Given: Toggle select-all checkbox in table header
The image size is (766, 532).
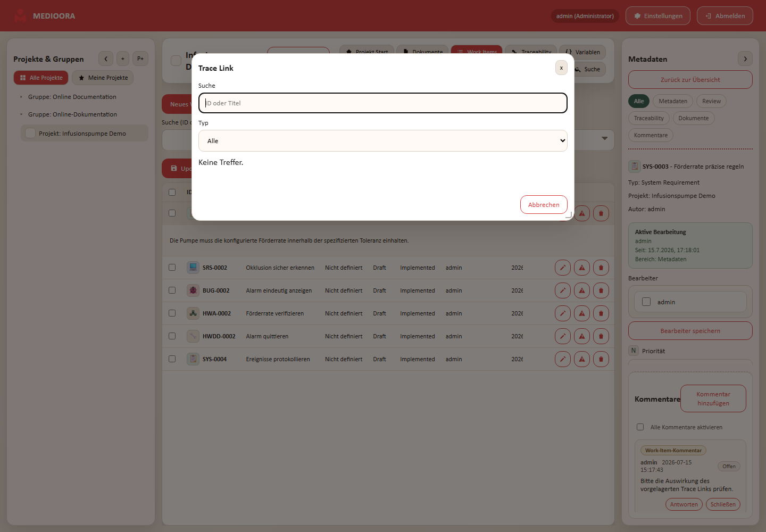Looking at the screenshot, I should coord(172,192).
